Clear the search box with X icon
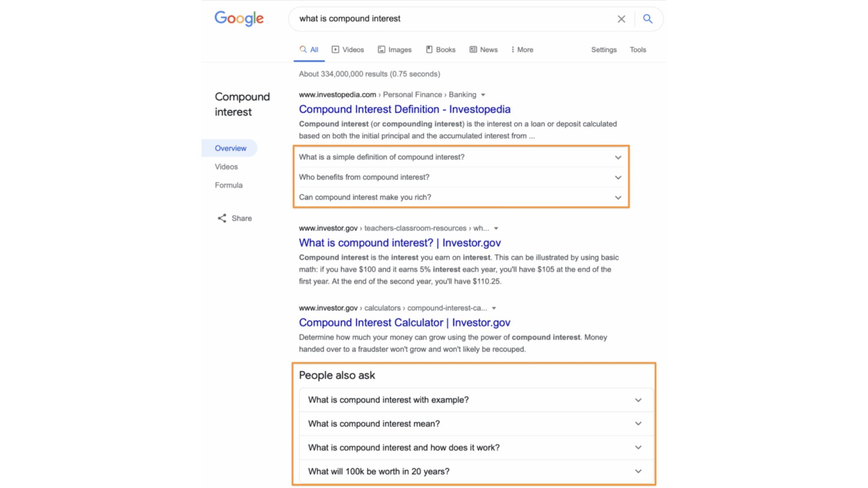 coord(621,19)
